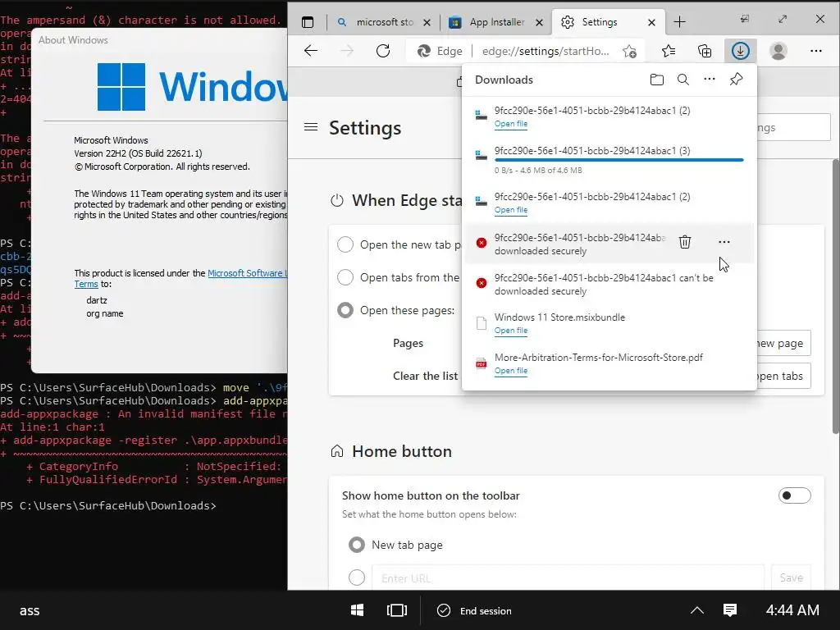The width and height of the screenshot is (840, 630).
Task: Open the Settings hamburger menu
Action: 311,127
